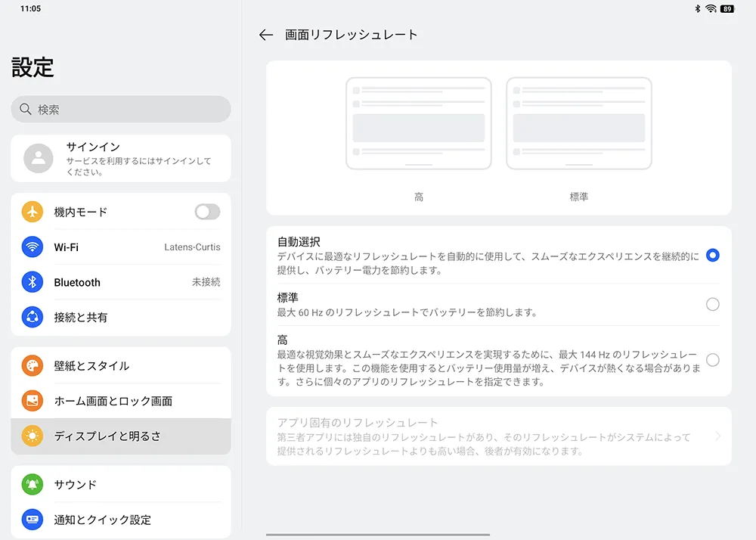Tap the Bluetooth status bar icon
This screenshot has width=756, height=540.
click(697, 8)
